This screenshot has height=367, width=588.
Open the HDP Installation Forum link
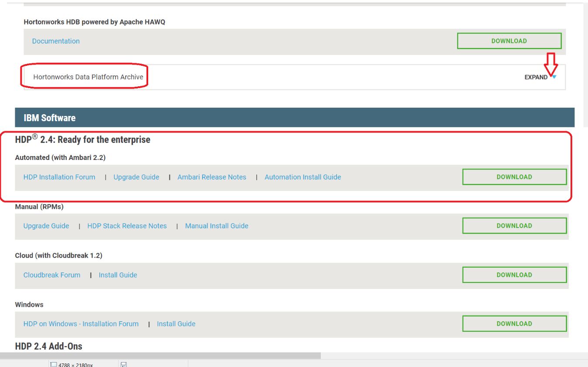click(59, 177)
